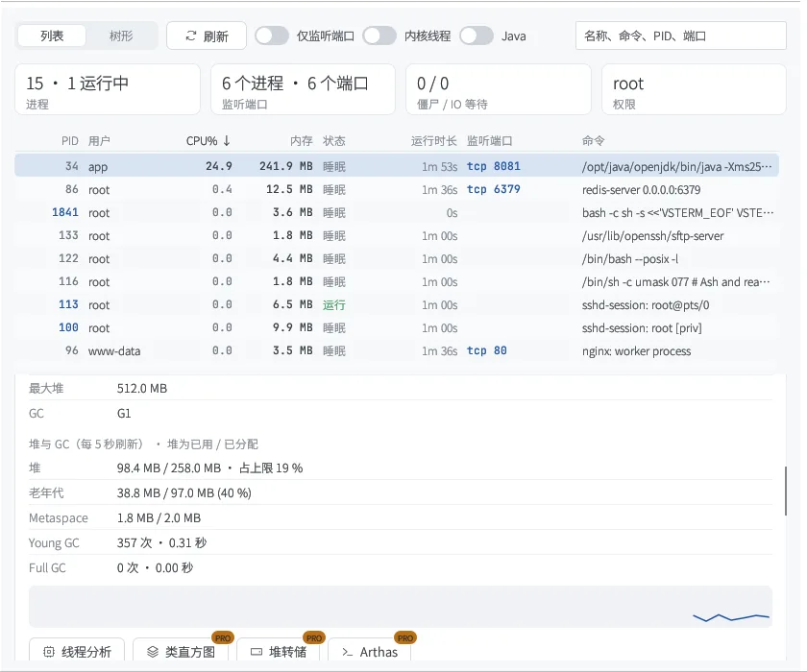This screenshot has width=807, height=672.
Task: Click the 内存 column header
Action: coord(302,141)
